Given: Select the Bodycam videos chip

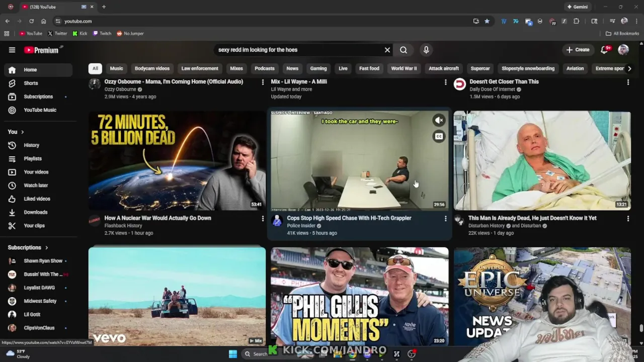Looking at the screenshot, I should tap(152, 68).
